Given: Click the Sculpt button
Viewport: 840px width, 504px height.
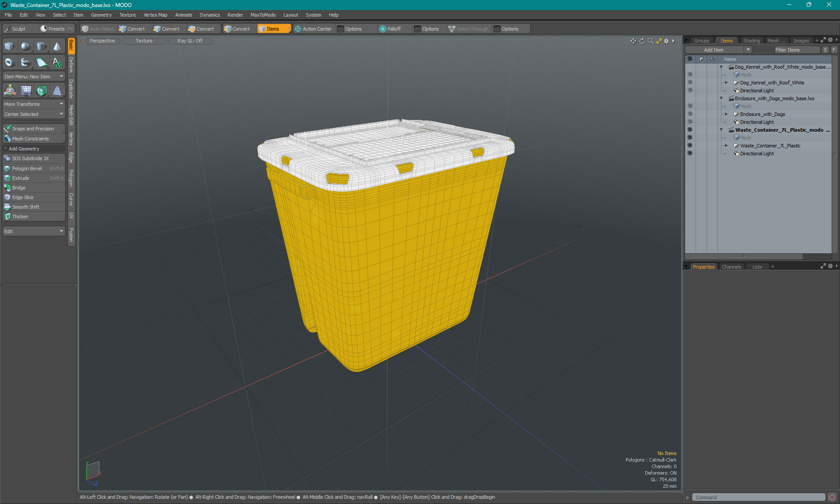Looking at the screenshot, I should click(x=20, y=29).
